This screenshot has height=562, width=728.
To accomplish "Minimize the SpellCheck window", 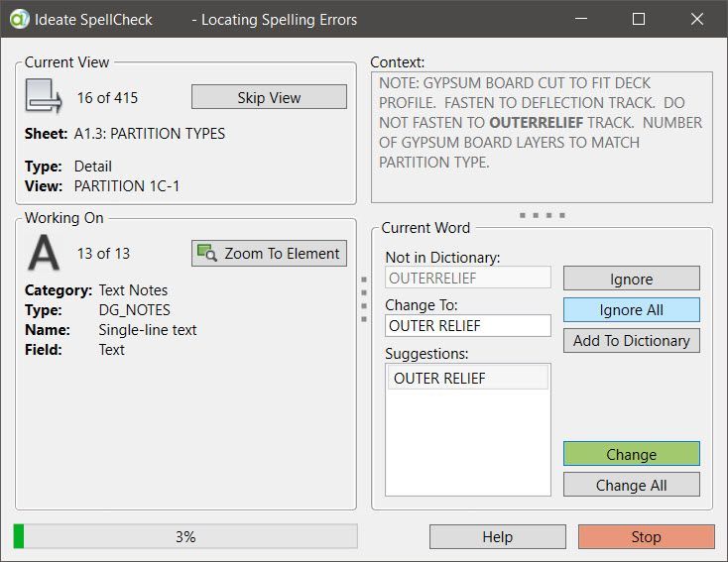I will [581, 19].
